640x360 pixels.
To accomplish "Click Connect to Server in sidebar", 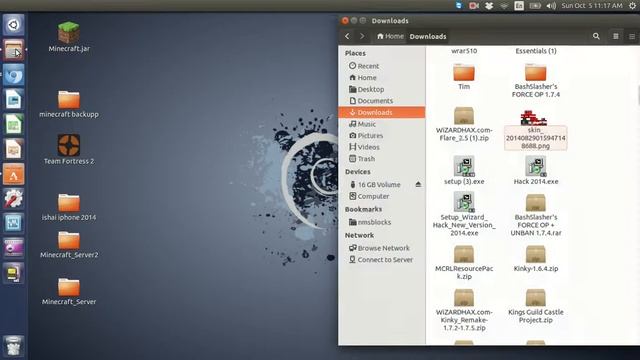I will (x=382, y=260).
